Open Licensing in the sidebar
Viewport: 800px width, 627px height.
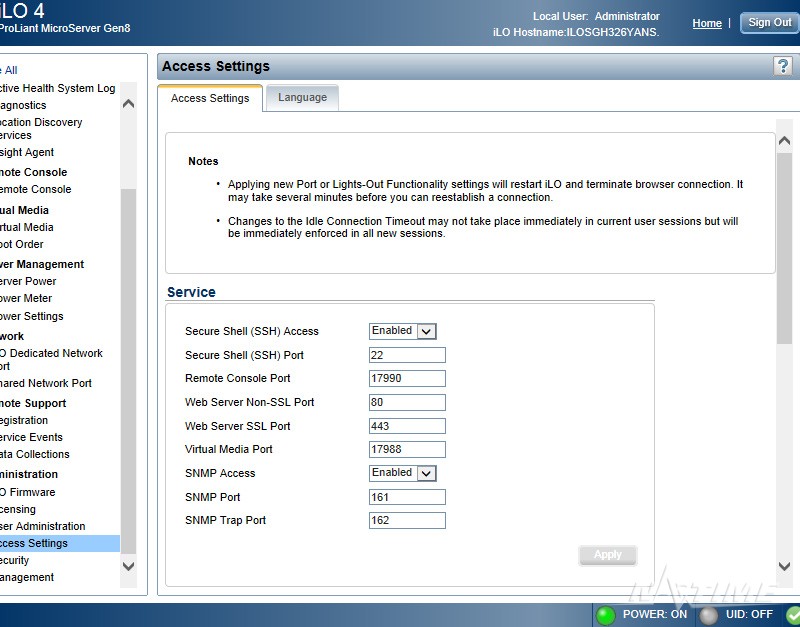[18, 509]
